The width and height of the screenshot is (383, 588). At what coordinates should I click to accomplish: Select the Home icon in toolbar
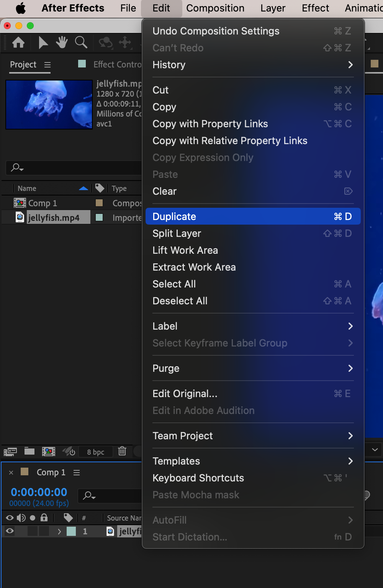(x=18, y=42)
